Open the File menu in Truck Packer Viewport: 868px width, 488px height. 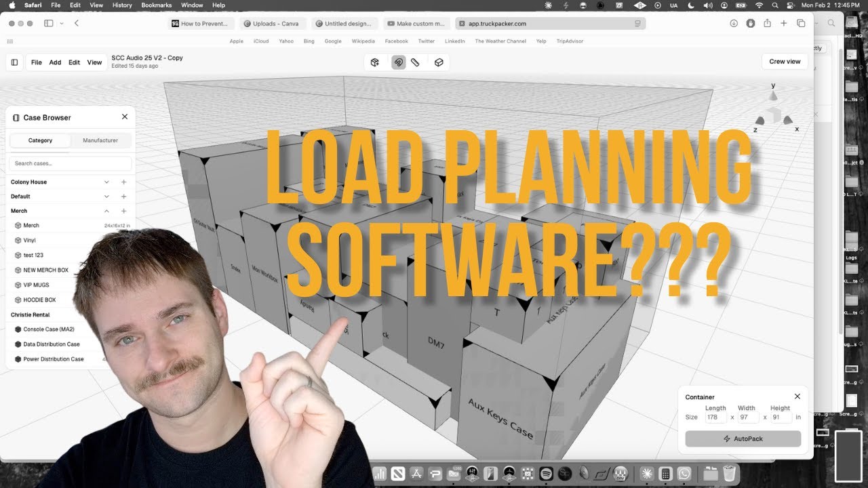click(37, 62)
